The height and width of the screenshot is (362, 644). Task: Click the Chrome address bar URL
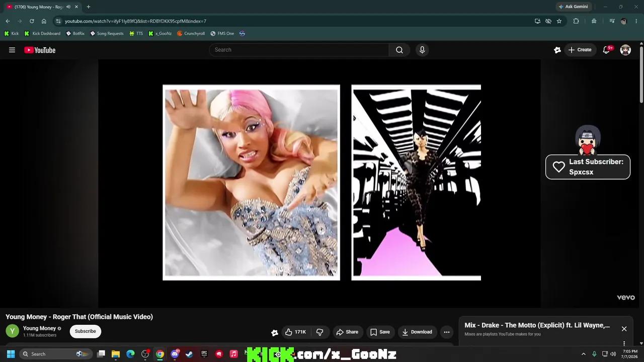pyautogui.click(x=135, y=21)
